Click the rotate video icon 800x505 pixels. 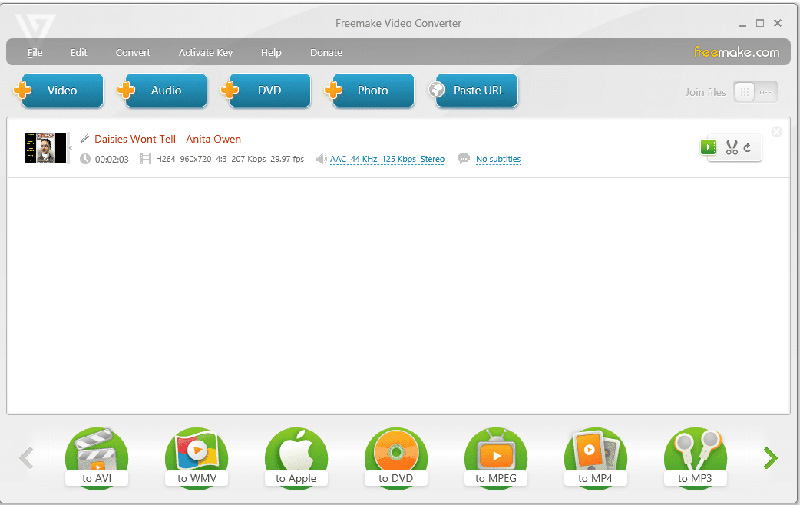747,147
